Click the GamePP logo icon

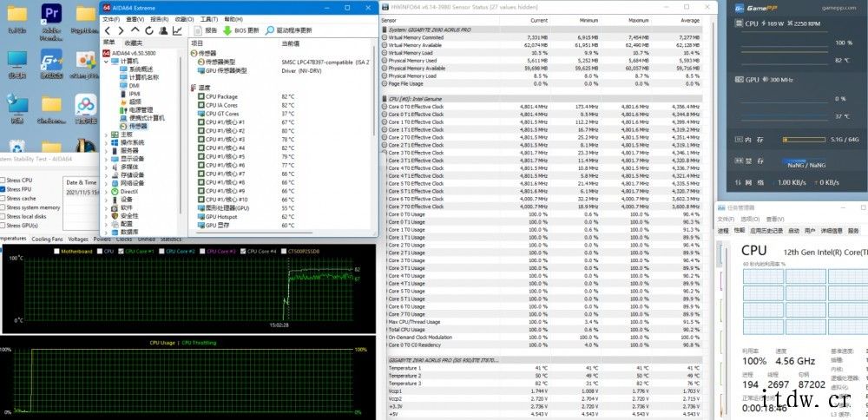click(x=740, y=8)
